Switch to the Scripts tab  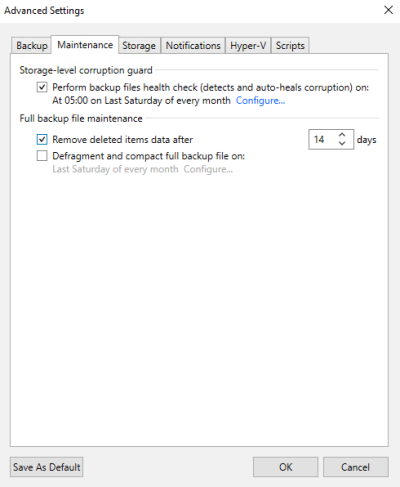point(290,45)
